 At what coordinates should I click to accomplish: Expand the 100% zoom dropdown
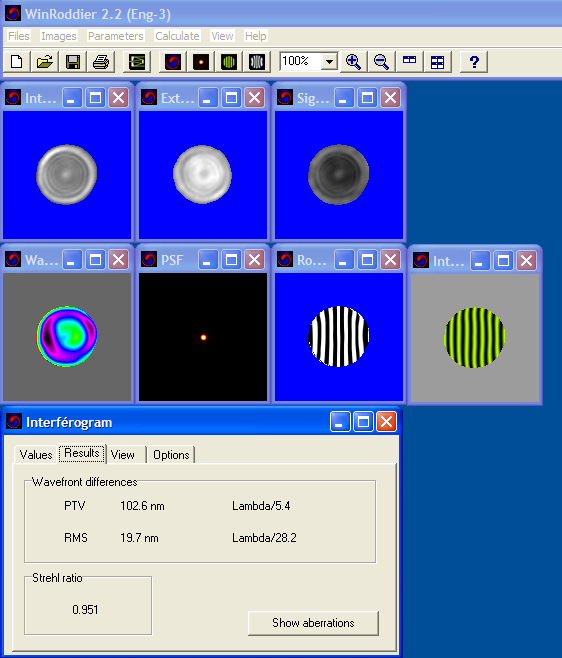pyautogui.click(x=330, y=62)
